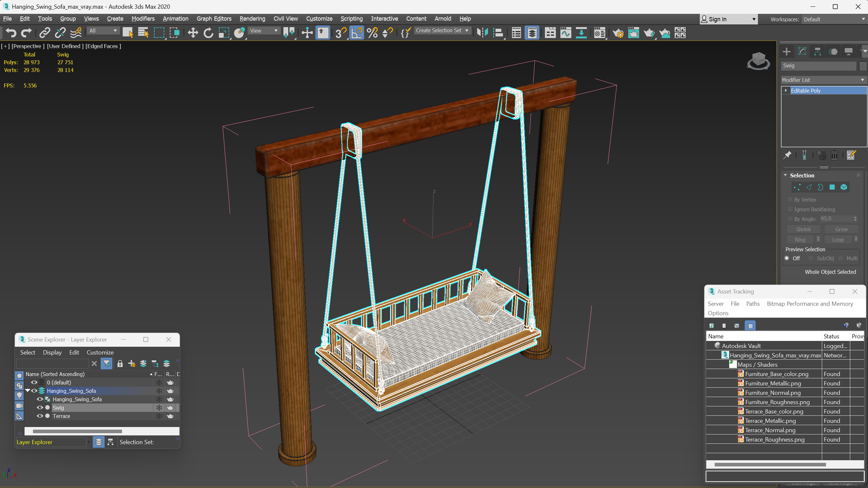This screenshot has width=868, height=488.
Task: Click the Unlink Selection icon
Action: 60,33
